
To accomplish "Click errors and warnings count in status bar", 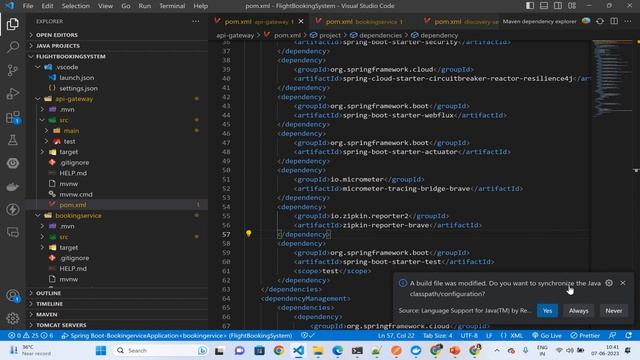I will coord(31,336).
